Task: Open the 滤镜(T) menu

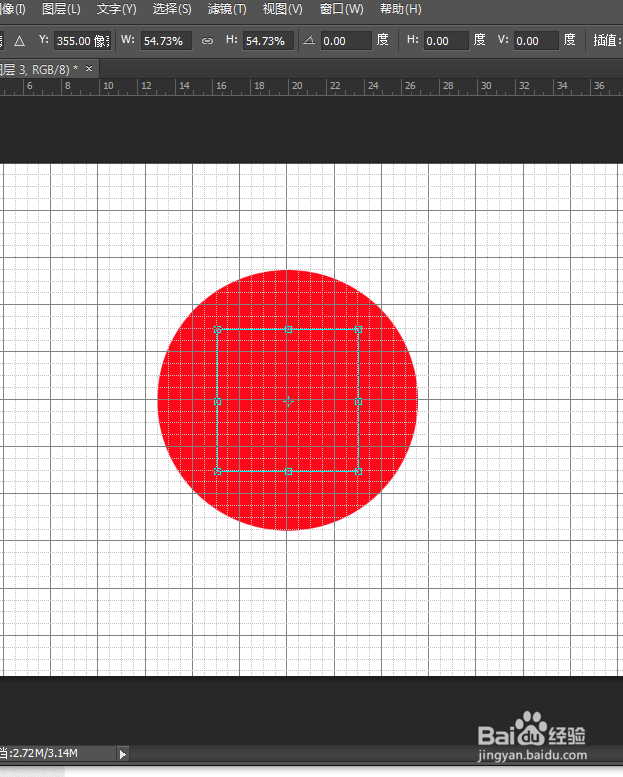Action: tap(227, 9)
